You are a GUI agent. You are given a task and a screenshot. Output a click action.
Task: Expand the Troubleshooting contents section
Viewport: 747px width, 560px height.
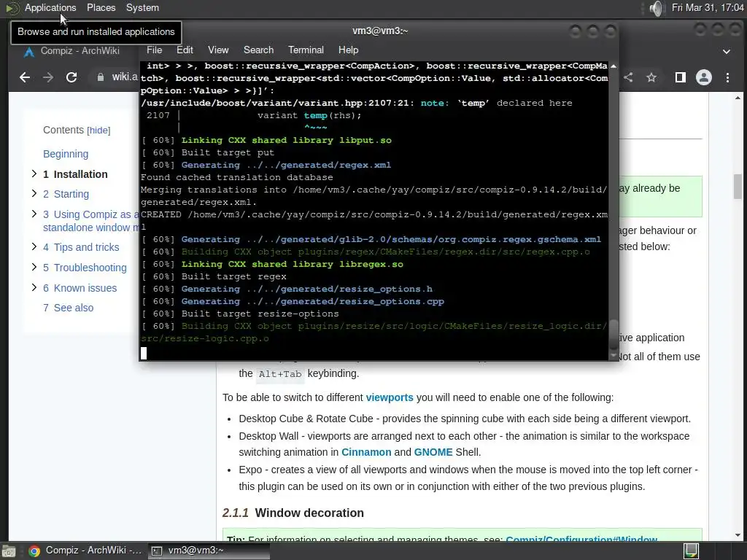click(x=34, y=267)
